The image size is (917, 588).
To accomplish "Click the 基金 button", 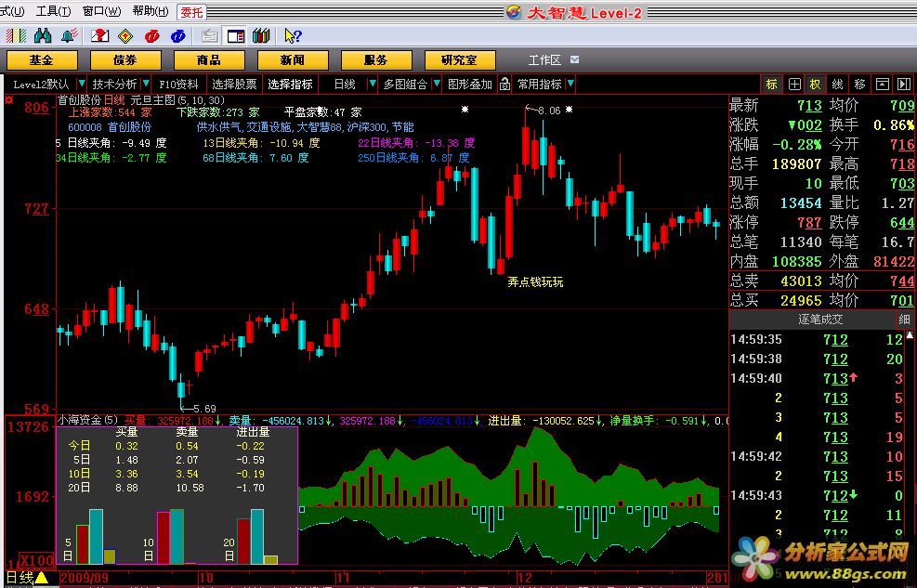I will (x=42, y=60).
